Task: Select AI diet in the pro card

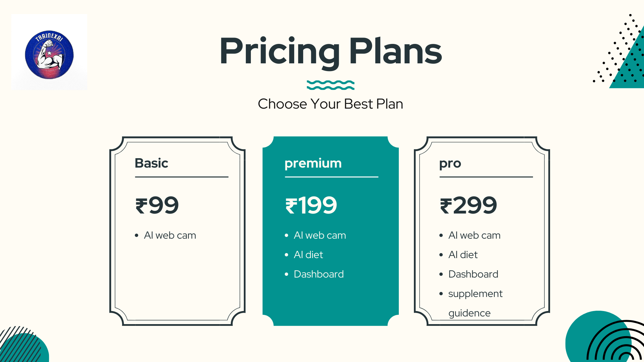Action: pos(463,255)
